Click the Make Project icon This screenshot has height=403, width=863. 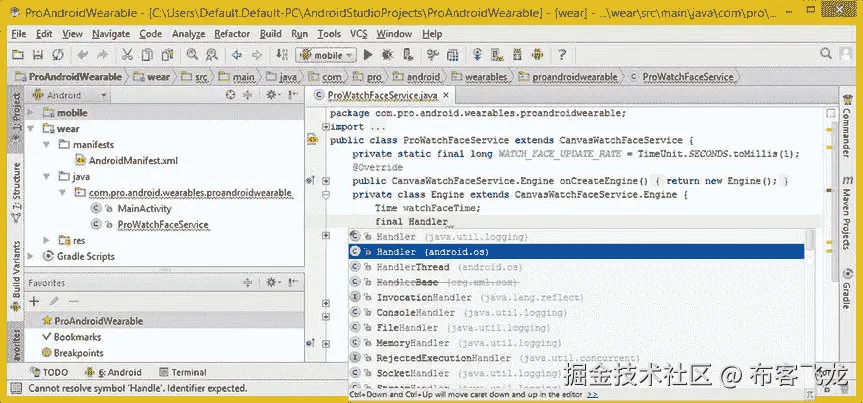[282, 55]
